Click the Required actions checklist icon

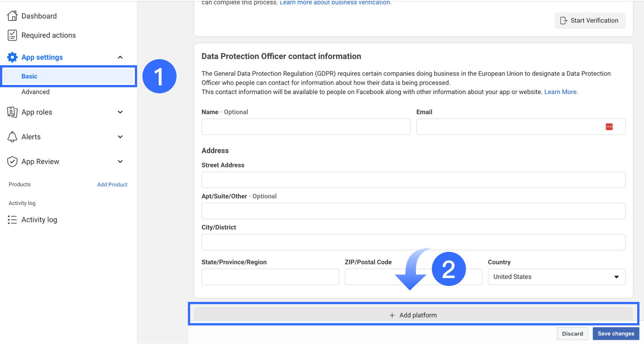[12, 35]
